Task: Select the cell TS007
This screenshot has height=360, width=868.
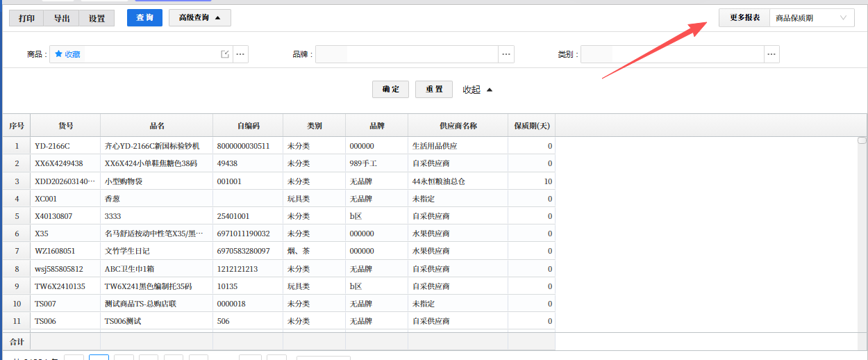Action: [66, 304]
